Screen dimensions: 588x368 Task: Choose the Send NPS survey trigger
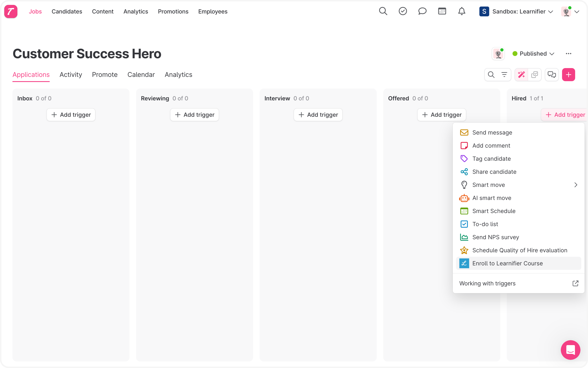click(519, 237)
